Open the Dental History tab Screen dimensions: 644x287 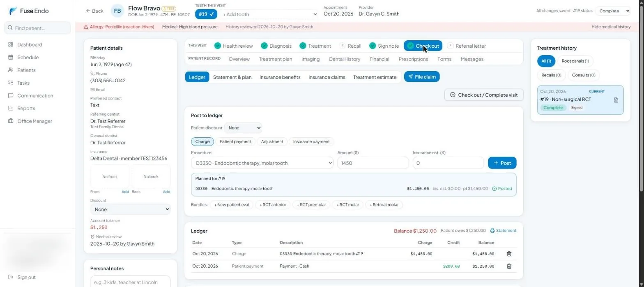coord(345,59)
